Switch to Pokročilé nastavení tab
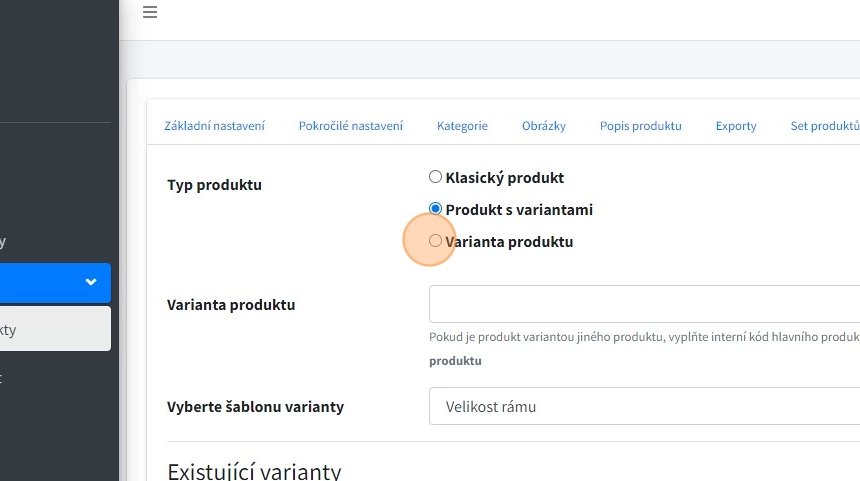The height and width of the screenshot is (481, 860). click(350, 126)
